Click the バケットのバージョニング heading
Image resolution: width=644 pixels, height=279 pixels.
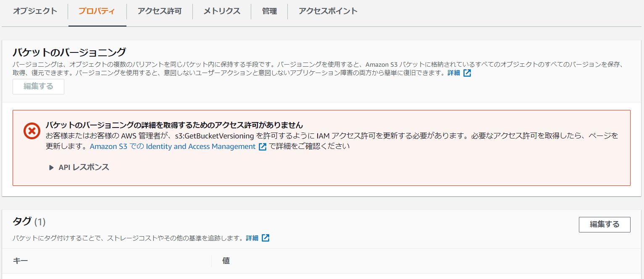click(69, 52)
